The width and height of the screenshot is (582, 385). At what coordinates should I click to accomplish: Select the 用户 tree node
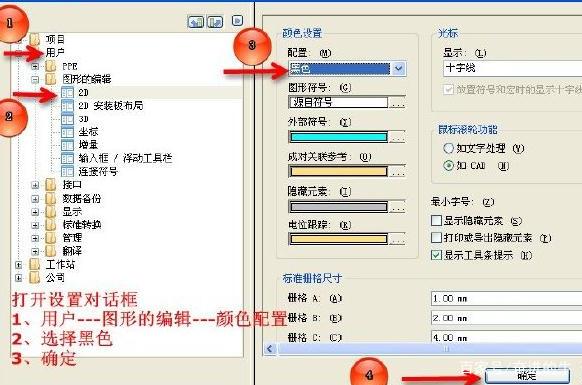click(55, 52)
